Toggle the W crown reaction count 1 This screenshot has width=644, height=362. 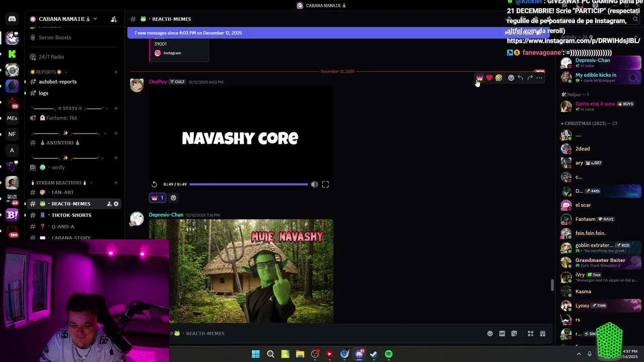coord(157,198)
